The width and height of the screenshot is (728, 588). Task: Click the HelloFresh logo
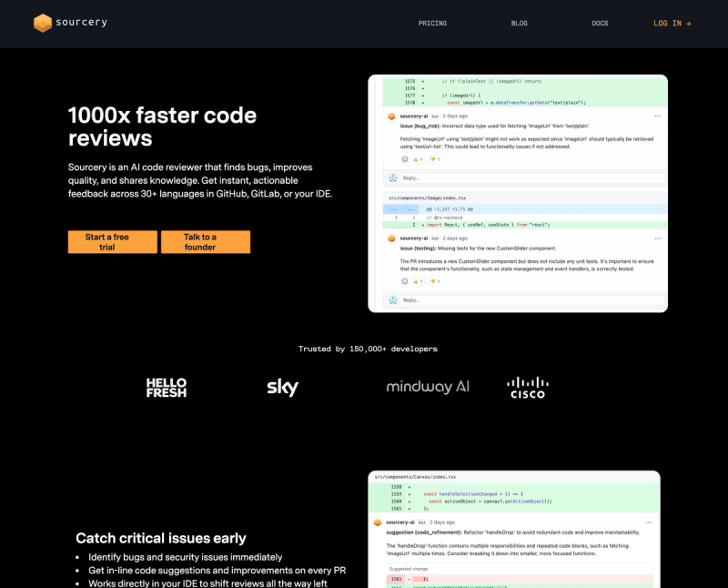click(167, 388)
